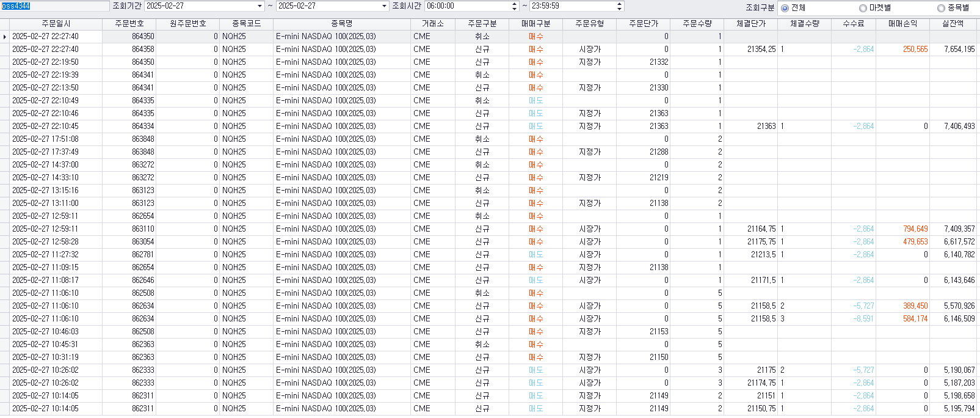Click the fill price 21171.5

763,280
